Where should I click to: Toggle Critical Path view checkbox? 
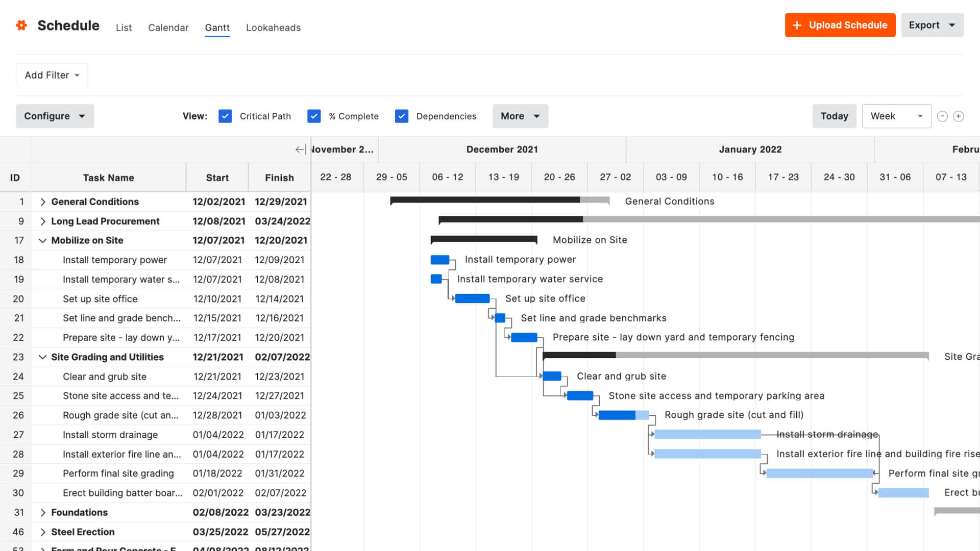[x=225, y=116]
